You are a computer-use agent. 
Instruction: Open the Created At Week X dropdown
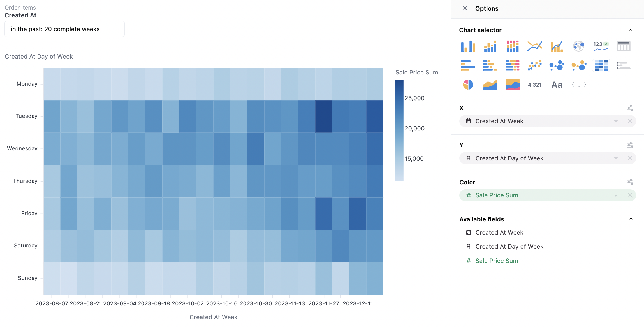616,121
